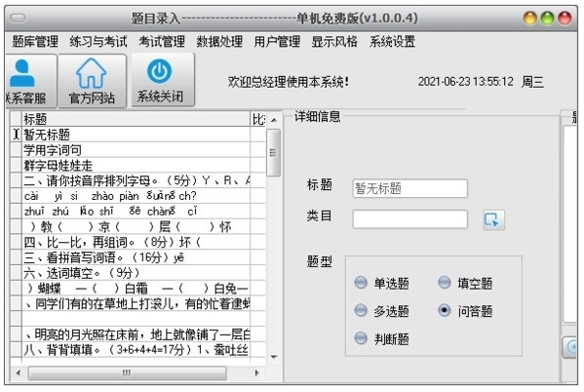Select the row 三、看拼音写词语
Screen dimensions: 584x392
pyautogui.click(x=136, y=257)
